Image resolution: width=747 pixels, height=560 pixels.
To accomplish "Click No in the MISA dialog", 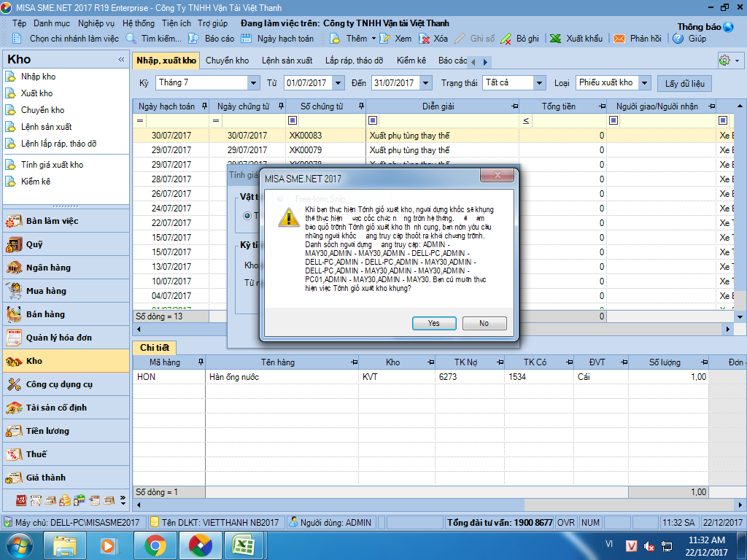I will pyautogui.click(x=484, y=323).
